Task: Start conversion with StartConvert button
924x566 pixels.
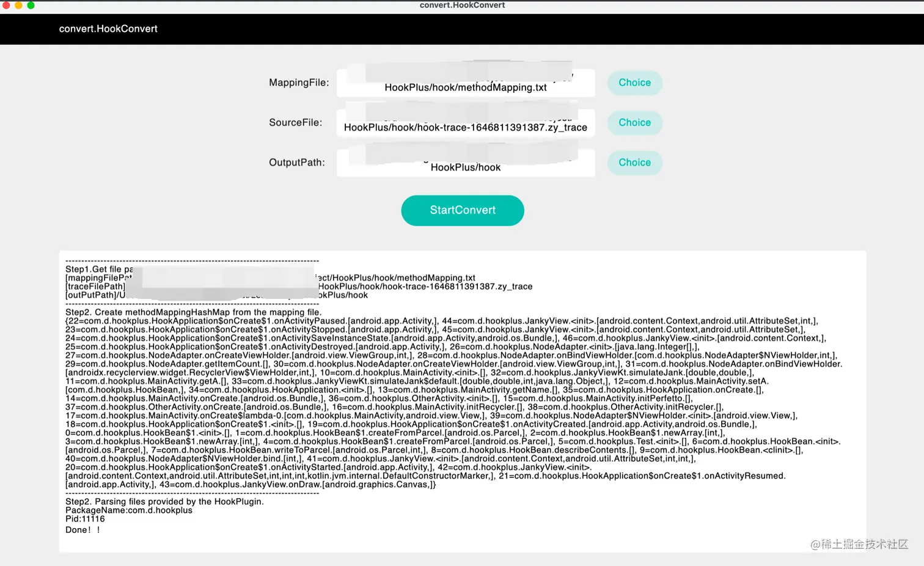Action: tap(463, 210)
